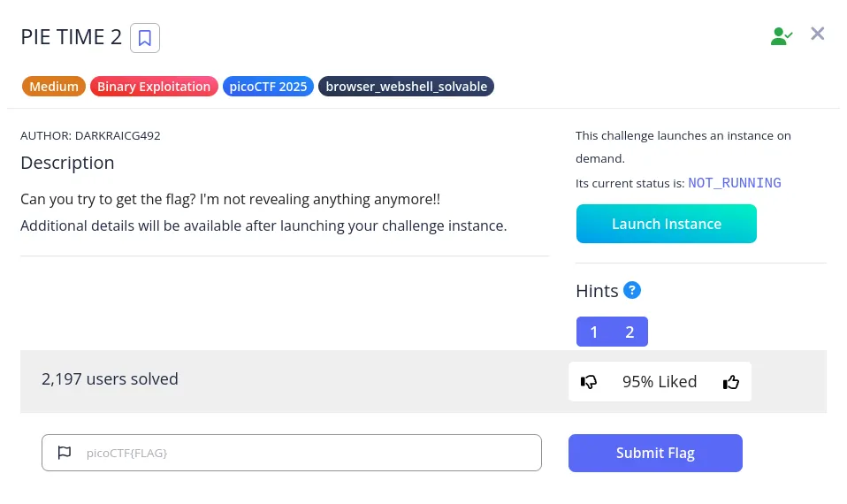Click the 2,197 users solved text
847x504 pixels.
tap(110, 379)
